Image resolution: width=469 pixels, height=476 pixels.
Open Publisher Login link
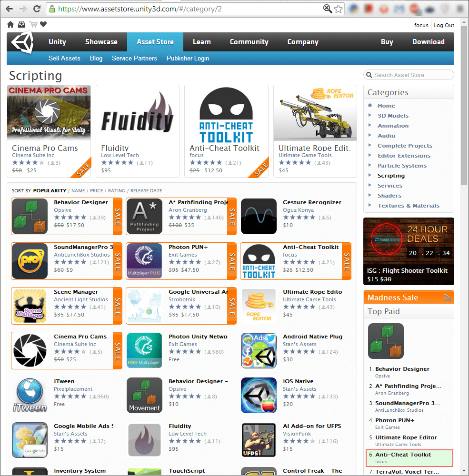pos(188,58)
